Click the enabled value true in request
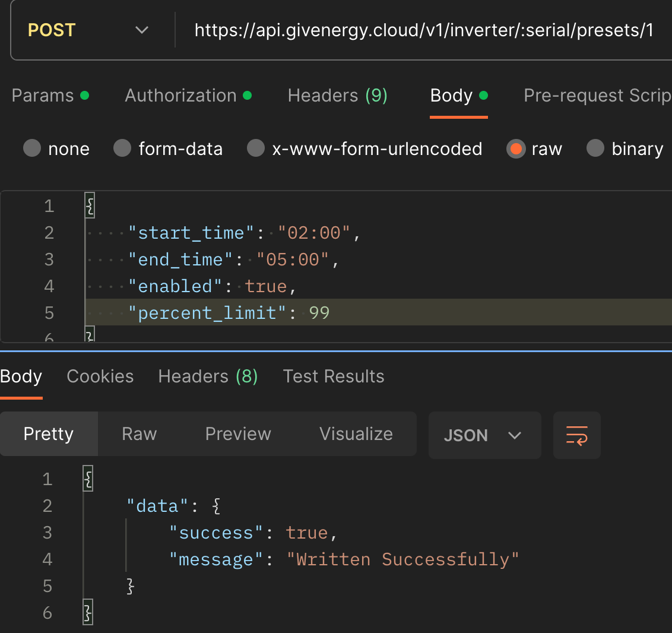Viewport: 672px width, 633px height. (266, 286)
